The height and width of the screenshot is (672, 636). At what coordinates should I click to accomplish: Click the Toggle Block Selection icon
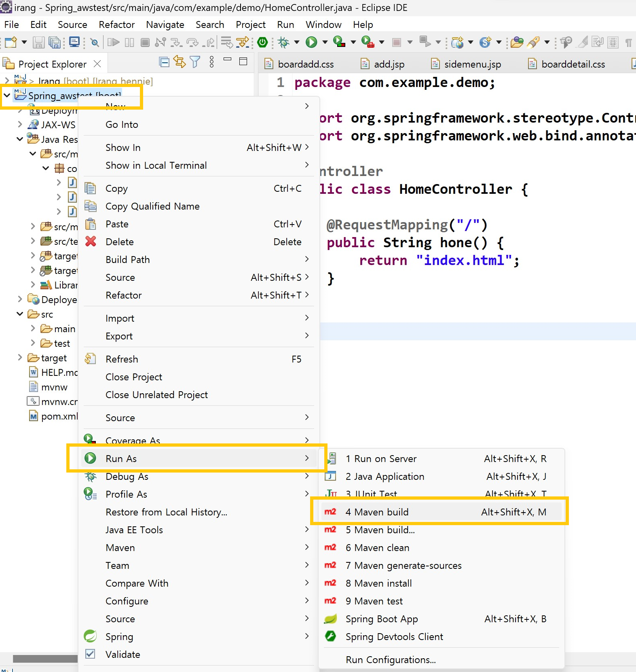[613, 42]
